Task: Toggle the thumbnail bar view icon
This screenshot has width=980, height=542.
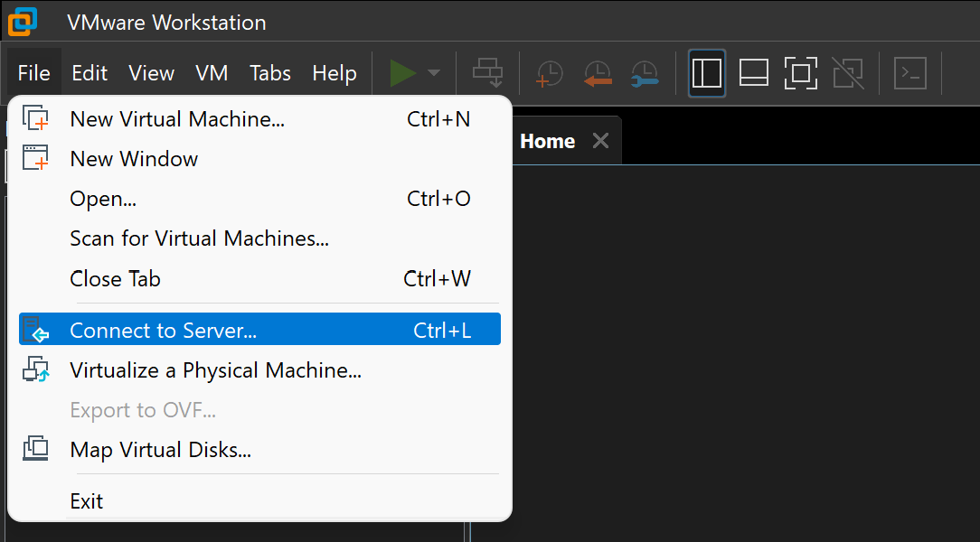Action: point(754,73)
